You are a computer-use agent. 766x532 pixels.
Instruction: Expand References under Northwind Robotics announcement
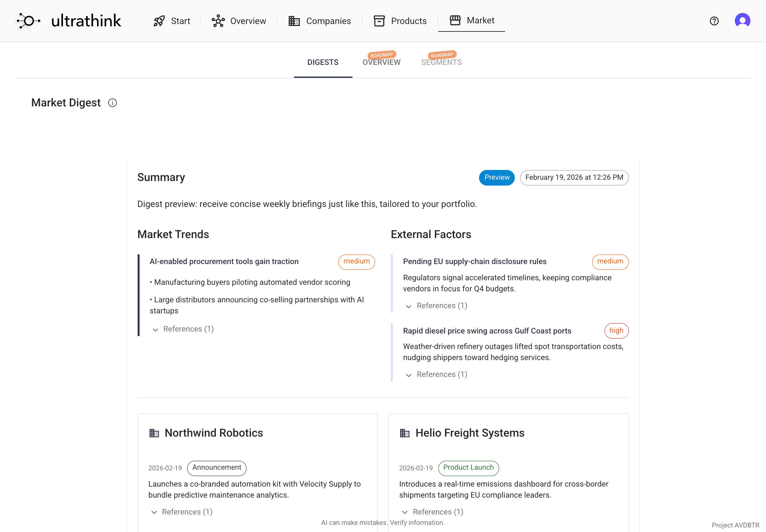pyautogui.click(x=181, y=512)
